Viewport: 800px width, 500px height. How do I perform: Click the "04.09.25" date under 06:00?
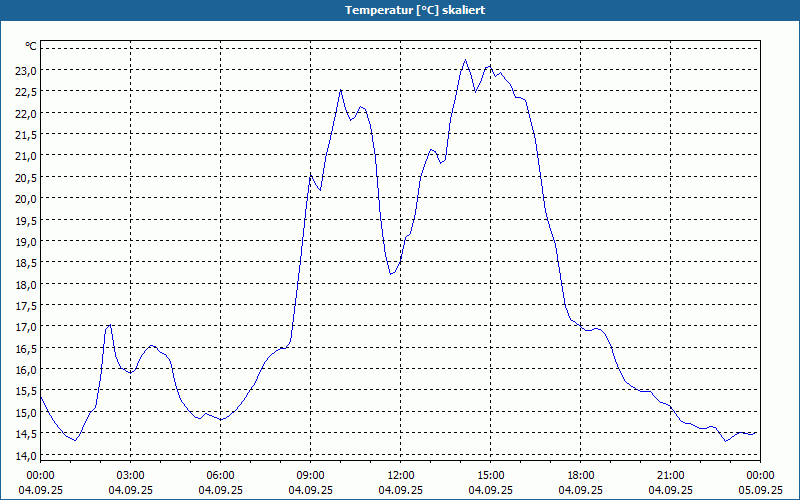click(x=220, y=490)
